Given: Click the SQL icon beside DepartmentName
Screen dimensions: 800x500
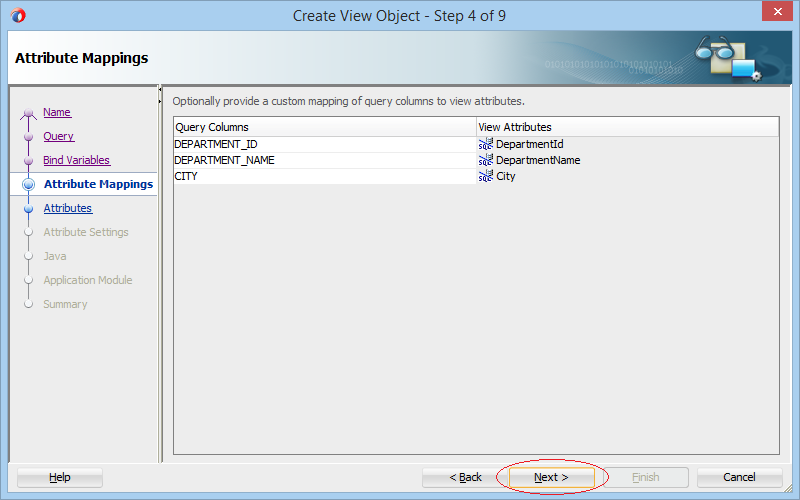Looking at the screenshot, I should [486, 160].
